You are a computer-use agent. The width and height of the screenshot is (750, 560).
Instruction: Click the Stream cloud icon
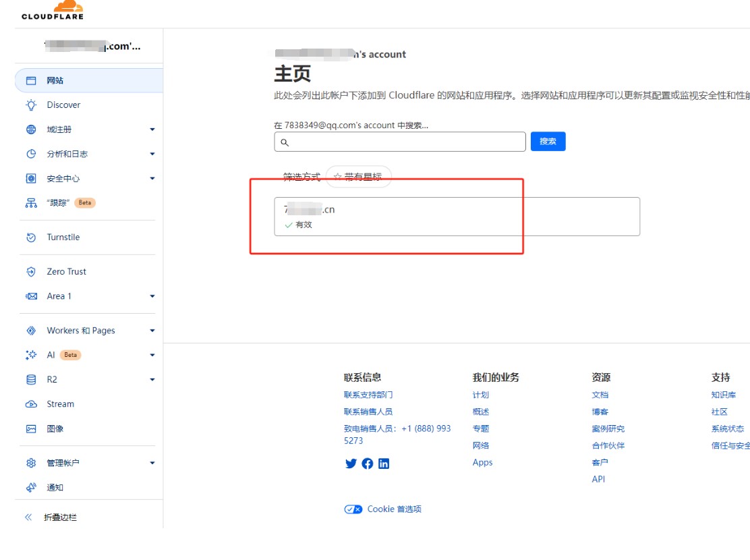31,404
